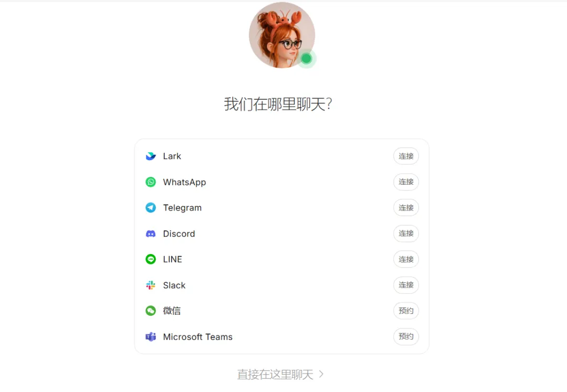The height and width of the screenshot is (392, 567).
Task: Connect Discord via the 连接 button
Action: tap(406, 234)
